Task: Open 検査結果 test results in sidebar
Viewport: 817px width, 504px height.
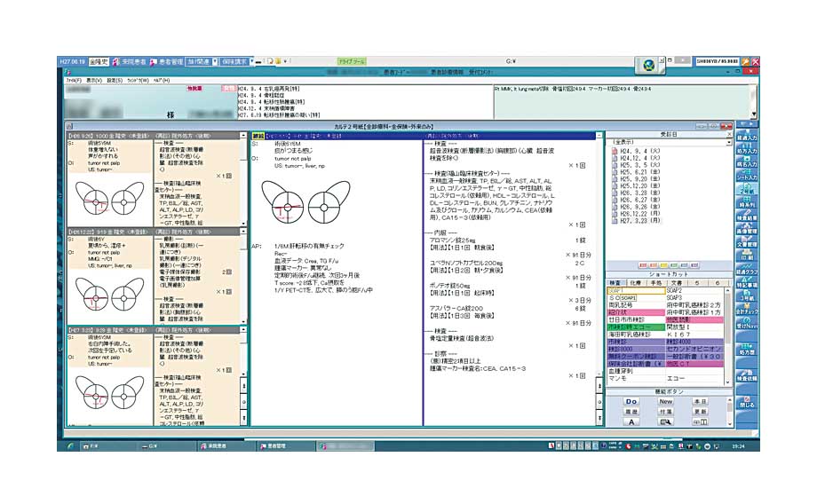Action: 747,217
